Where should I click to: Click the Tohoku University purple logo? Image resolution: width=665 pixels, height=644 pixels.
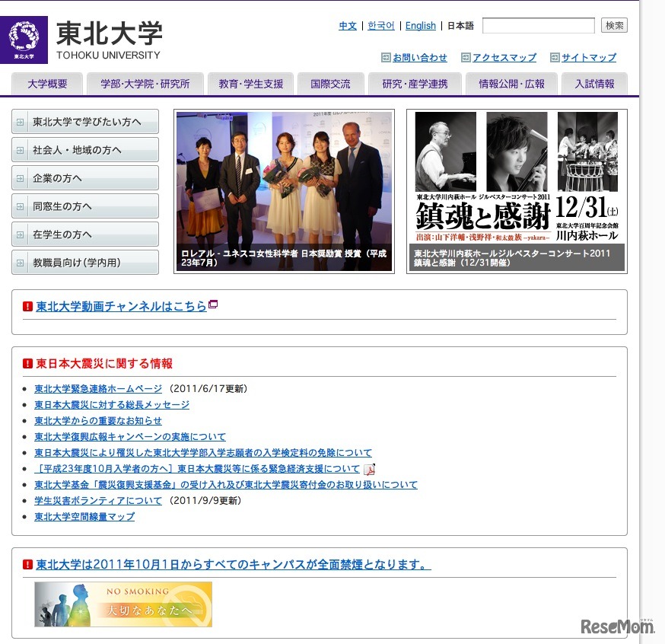(24, 40)
